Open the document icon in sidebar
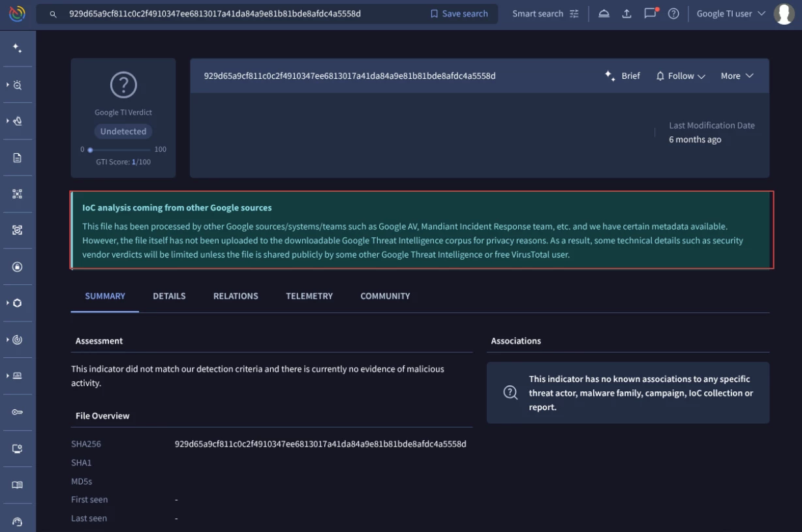802x532 pixels. tap(18, 158)
